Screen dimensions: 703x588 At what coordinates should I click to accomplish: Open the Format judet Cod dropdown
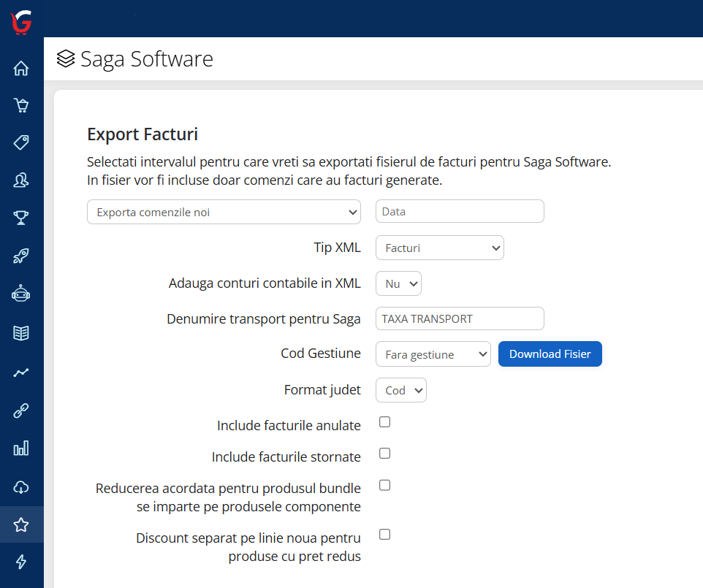click(x=400, y=390)
